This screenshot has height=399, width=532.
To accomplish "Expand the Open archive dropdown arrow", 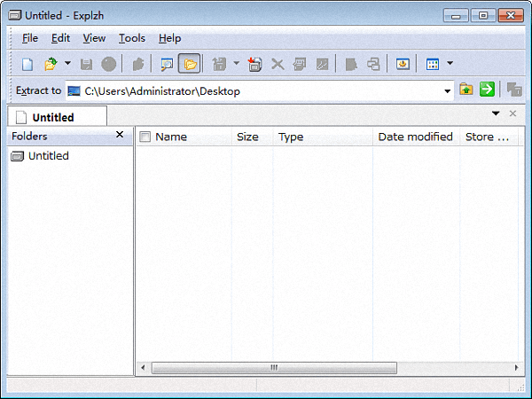I will pyautogui.click(x=67, y=64).
